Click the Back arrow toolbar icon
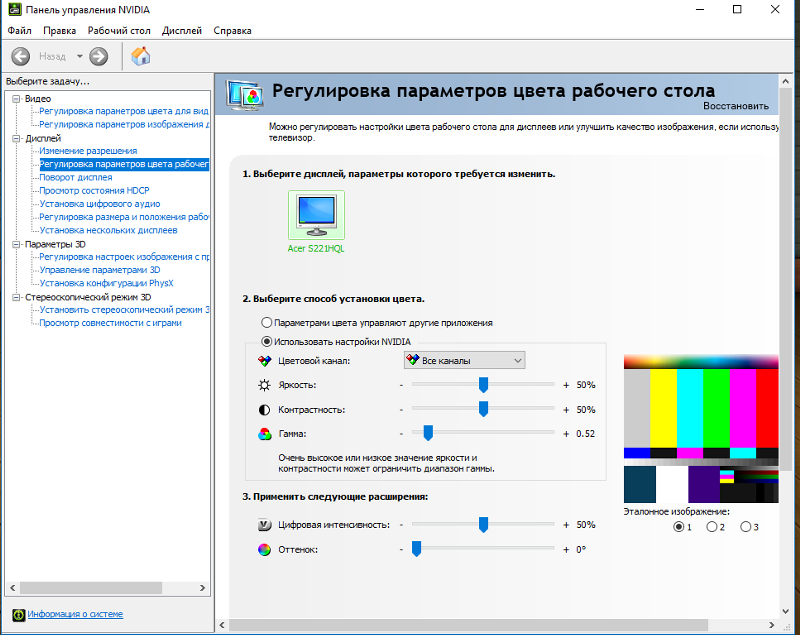 (20, 56)
